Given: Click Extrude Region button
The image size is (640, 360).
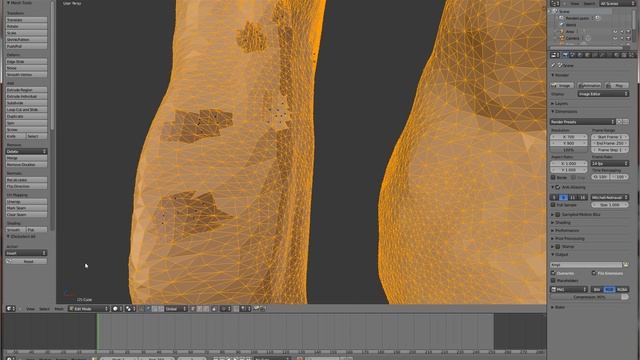Looking at the screenshot, I should [x=26, y=90].
